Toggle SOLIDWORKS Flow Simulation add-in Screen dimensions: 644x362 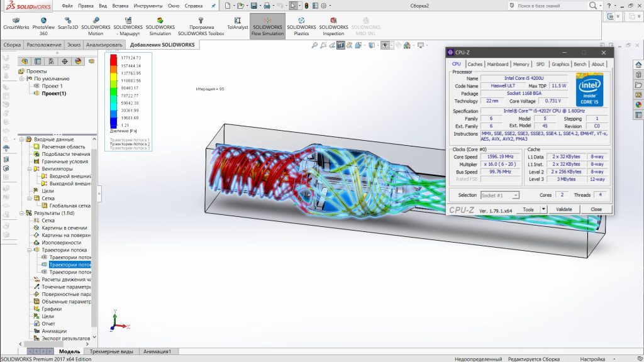[x=267, y=26]
